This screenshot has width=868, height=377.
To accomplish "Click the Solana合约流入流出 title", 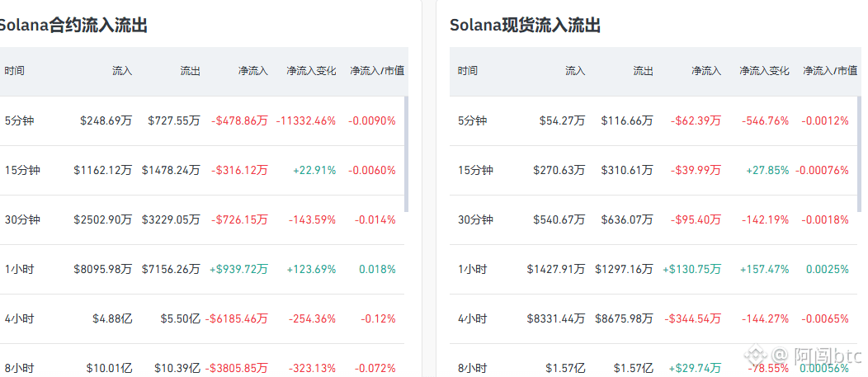I will (73, 26).
